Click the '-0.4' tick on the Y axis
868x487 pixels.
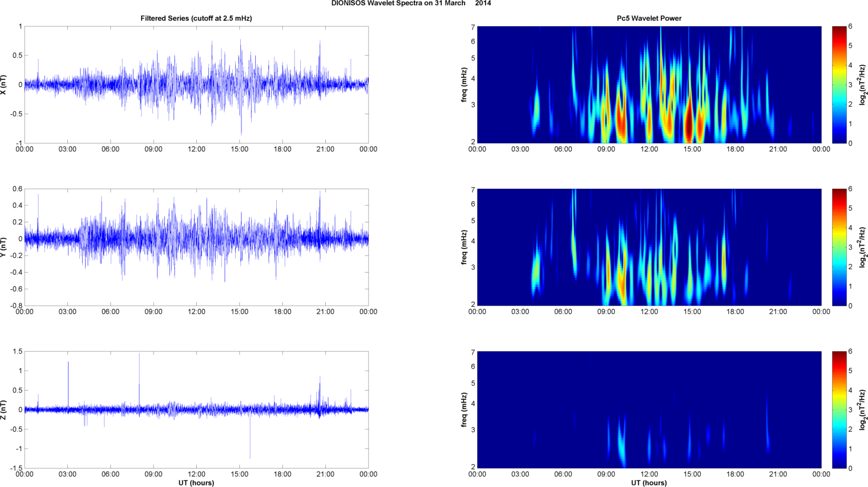(x=17, y=272)
